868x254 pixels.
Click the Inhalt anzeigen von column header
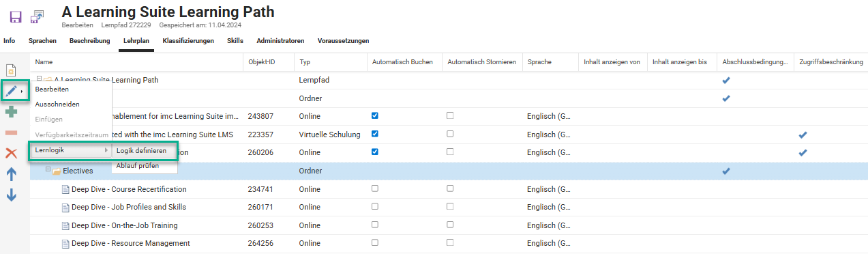(x=612, y=62)
